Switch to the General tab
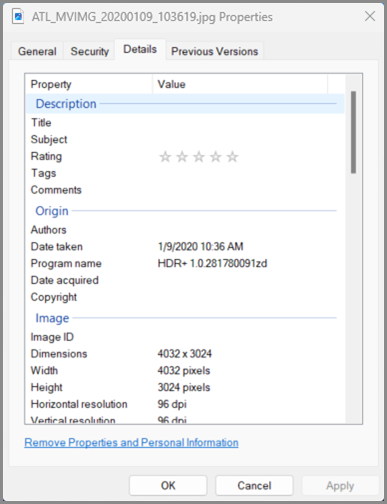 pyautogui.click(x=37, y=51)
